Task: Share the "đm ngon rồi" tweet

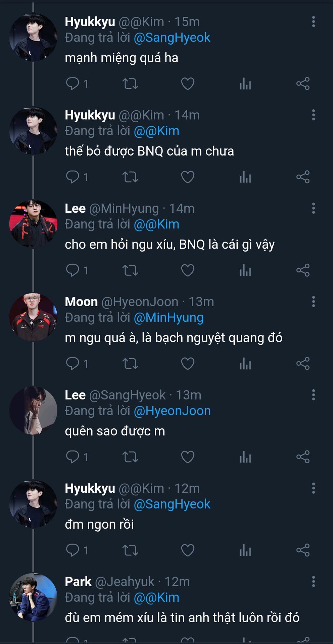Action: (303, 550)
